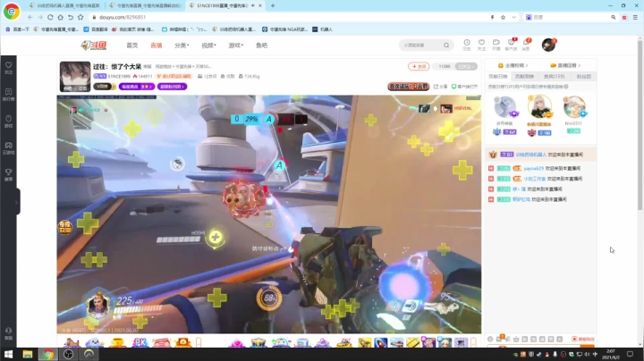Open 直播 in the navigation bar

[156, 45]
